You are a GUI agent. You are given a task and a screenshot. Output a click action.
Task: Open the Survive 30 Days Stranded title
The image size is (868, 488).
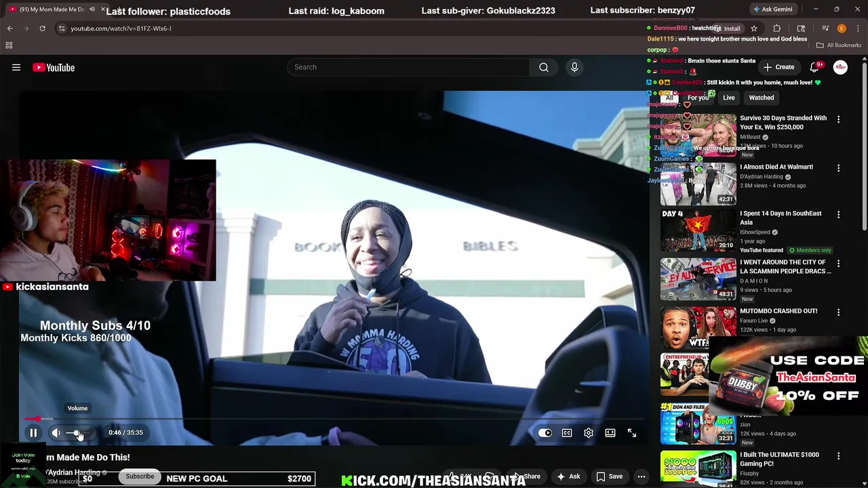click(783, 122)
